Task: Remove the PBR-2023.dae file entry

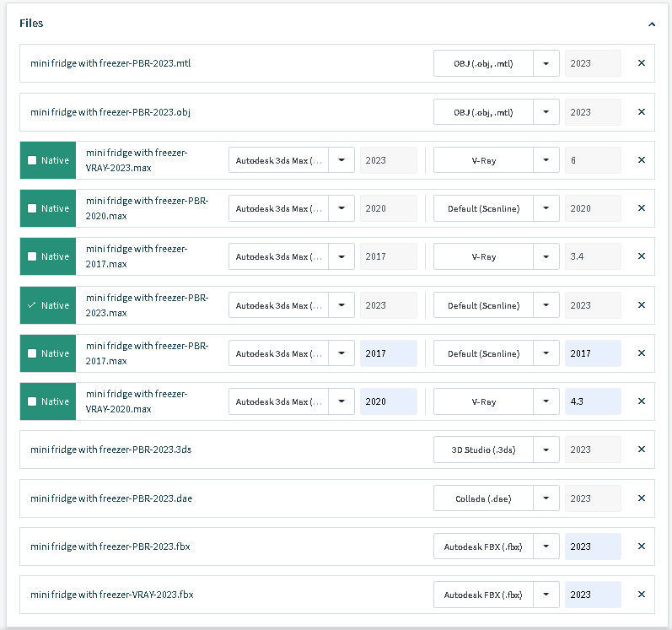Action: click(642, 498)
